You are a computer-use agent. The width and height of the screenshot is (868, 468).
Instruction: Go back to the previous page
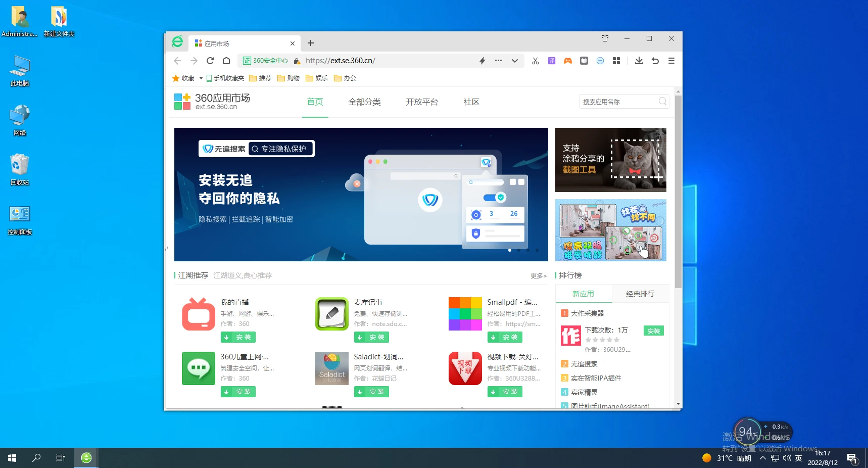[177, 61]
